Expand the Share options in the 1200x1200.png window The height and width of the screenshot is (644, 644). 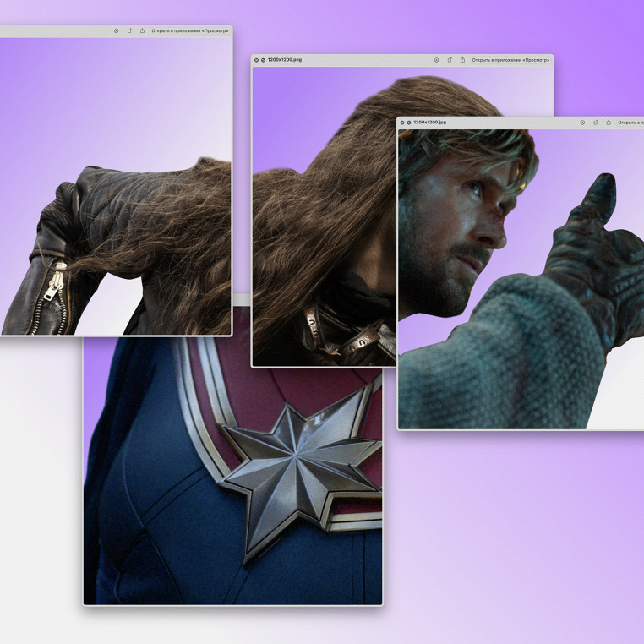pyautogui.click(x=462, y=60)
